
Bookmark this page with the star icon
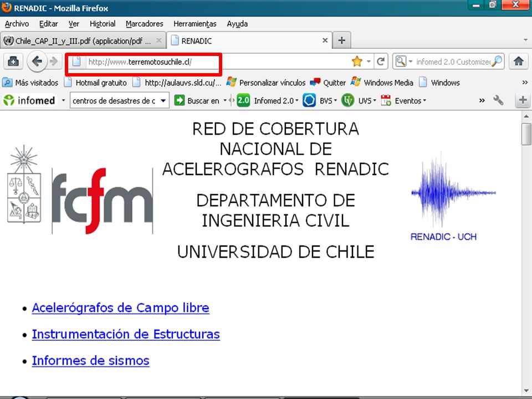[357, 62]
